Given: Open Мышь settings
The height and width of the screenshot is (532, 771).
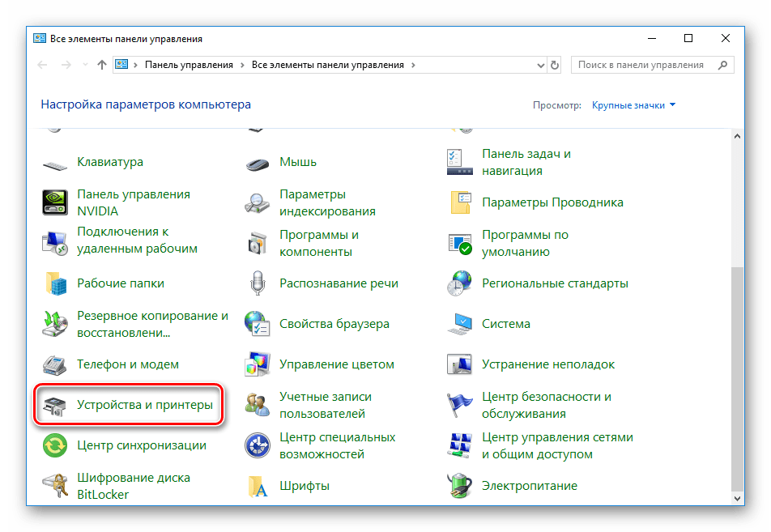Looking at the screenshot, I should tap(299, 161).
